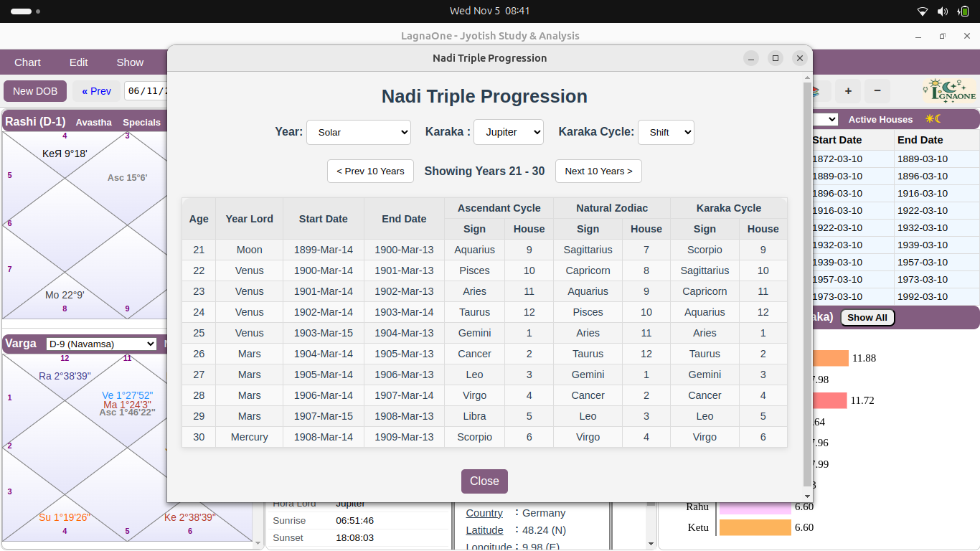Click the LagnaOne logo image

click(x=949, y=91)
